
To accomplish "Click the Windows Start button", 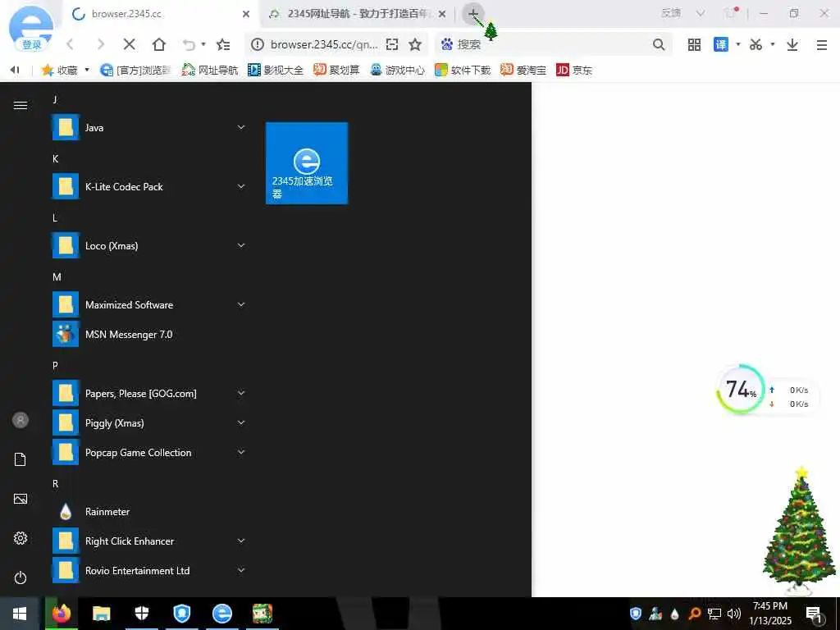I will [x=20, y=614].
